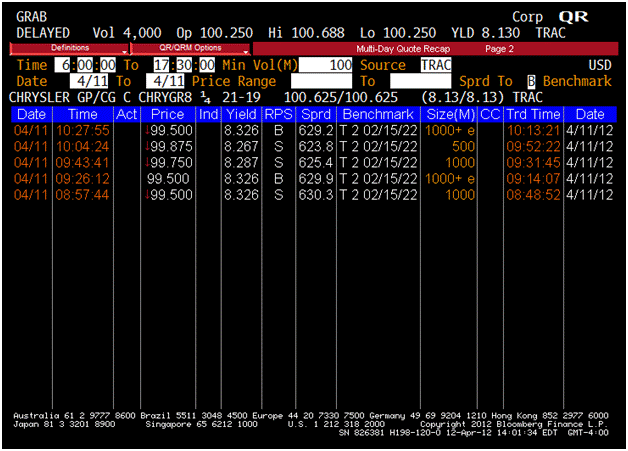Click the Sprd To field showing B
This screenshot has height=451, width=628.
pos(531,81)
